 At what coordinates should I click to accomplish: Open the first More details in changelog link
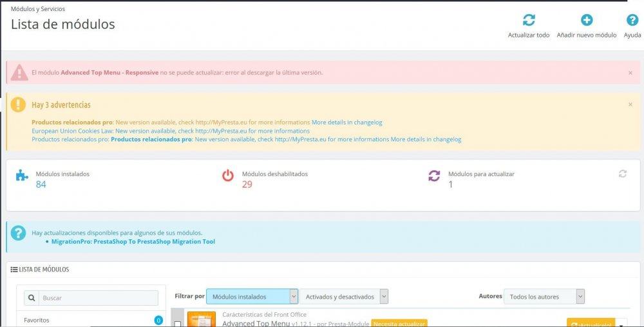point(346,122)
